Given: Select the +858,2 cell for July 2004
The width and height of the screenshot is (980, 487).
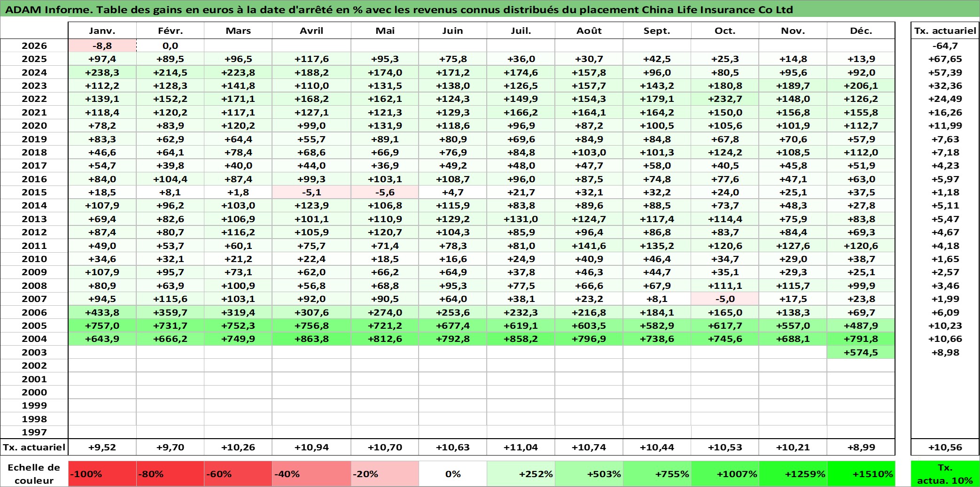Looking at the screenshot, I should point(521,339).
